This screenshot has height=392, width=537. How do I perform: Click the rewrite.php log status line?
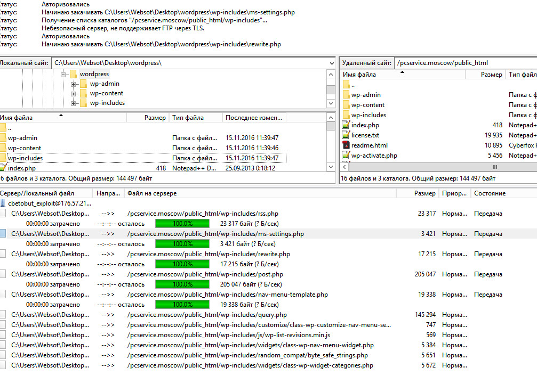point(161,44)
